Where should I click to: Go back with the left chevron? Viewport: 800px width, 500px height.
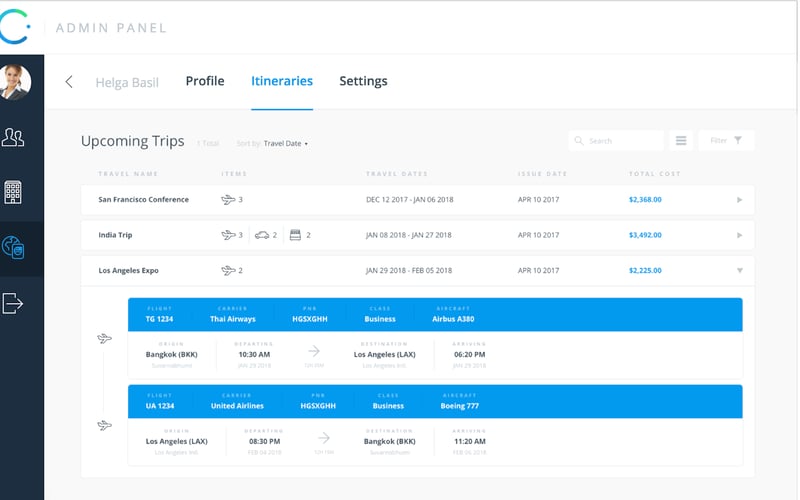69,82
